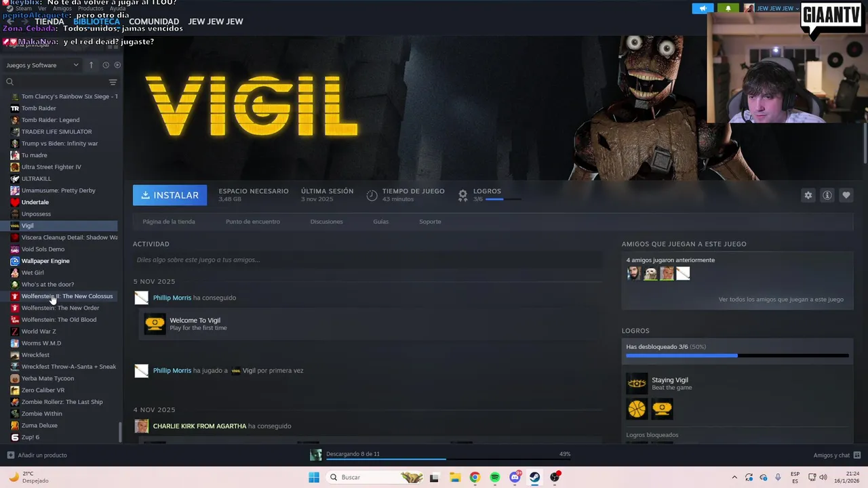Open CHARLIE KIRK FROM AGARTHA avatar
Viewport: 868px width, 488px height.
tap(141, 426)
